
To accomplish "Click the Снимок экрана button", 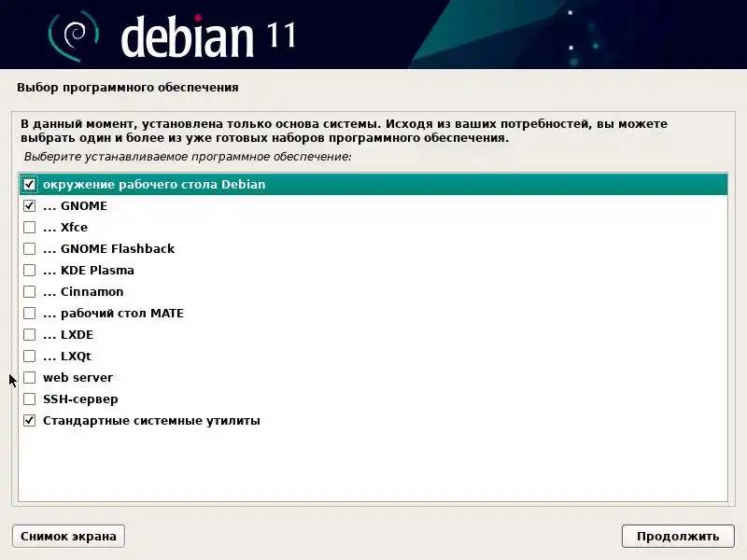I will click(x=68, y=536).
